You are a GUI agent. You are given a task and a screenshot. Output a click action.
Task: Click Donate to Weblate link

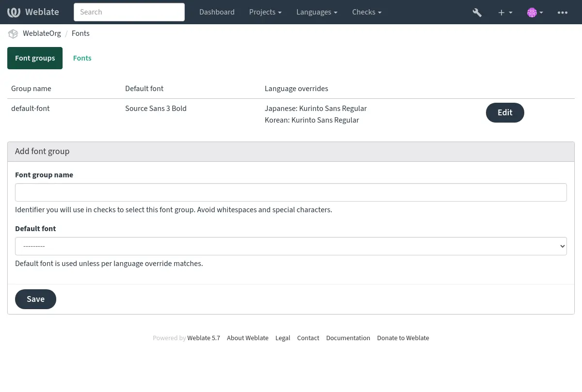(x=403, y=338)
